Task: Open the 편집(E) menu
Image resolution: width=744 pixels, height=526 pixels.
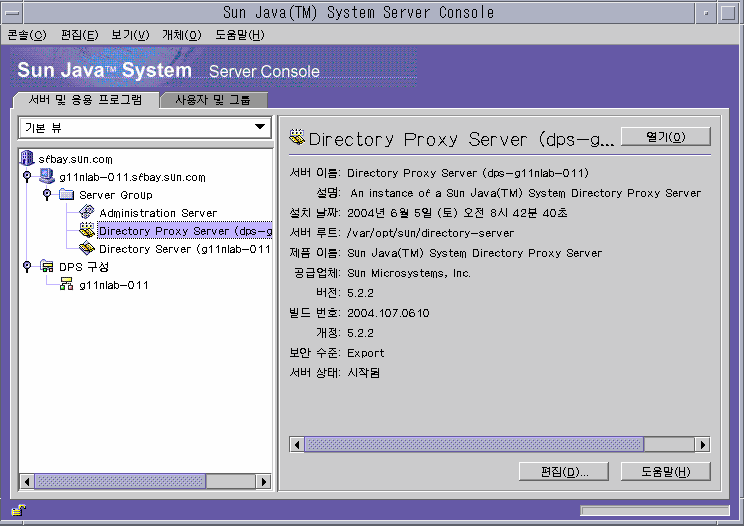Action: pyautogui.click(x=79, y=35)
